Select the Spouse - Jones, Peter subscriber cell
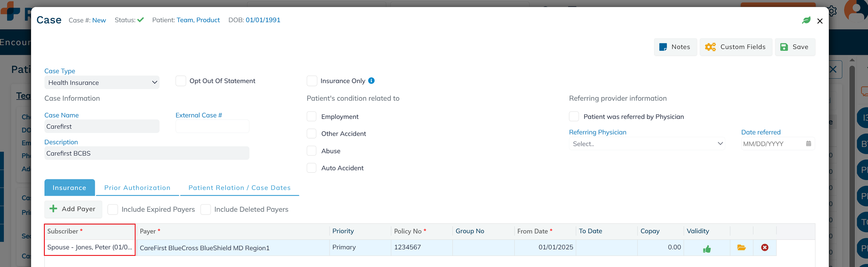Viewport: 868px width, 267px height. coord(90,247)
